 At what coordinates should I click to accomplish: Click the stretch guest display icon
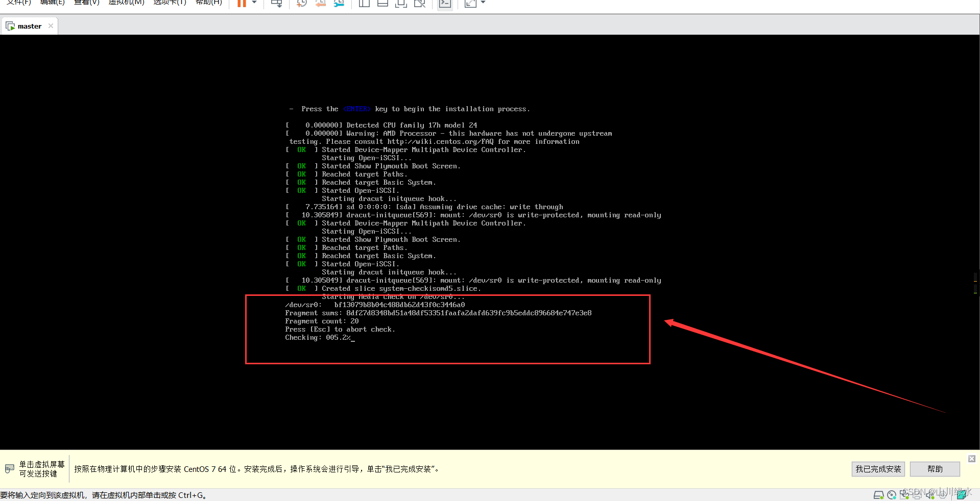(x=470, y=3)
